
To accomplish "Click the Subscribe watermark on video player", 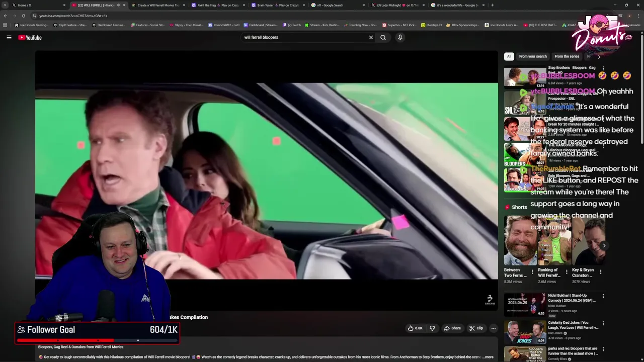I will (490, 300).
